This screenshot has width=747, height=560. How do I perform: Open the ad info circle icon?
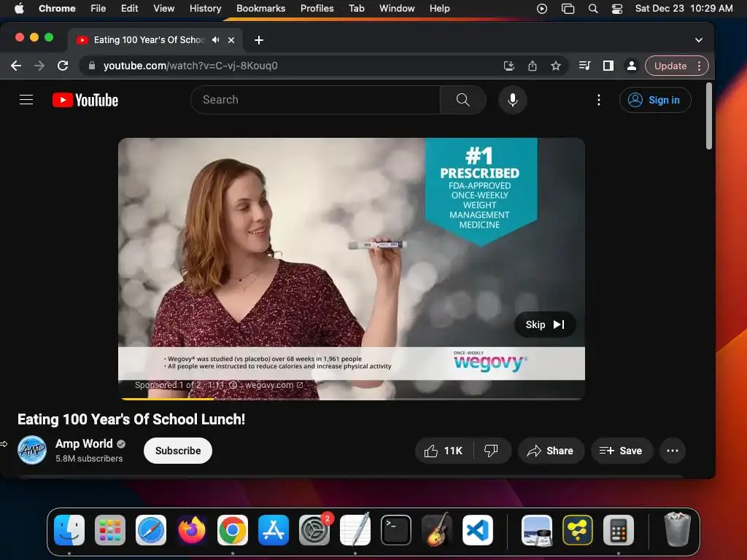[x=233, y=385]
